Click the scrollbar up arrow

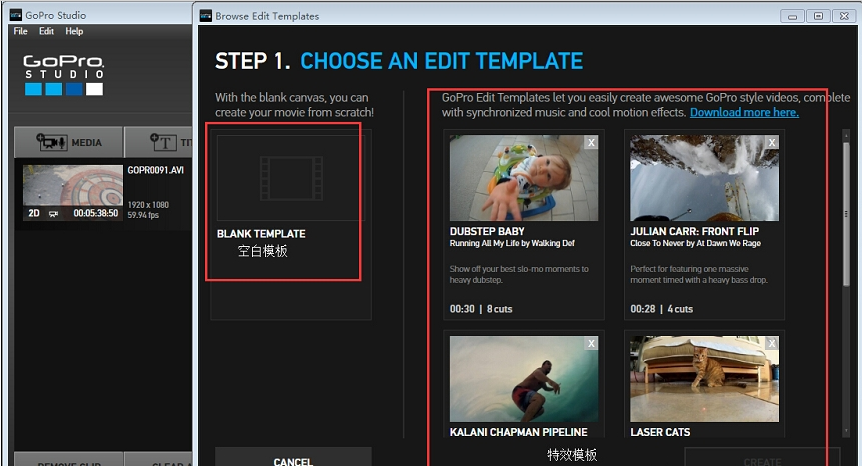846,135
